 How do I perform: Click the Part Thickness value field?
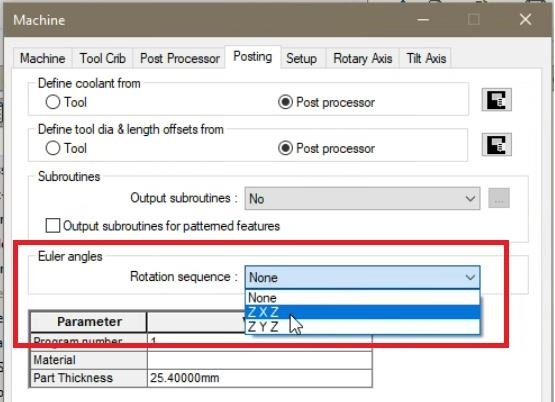pos(259,378)
